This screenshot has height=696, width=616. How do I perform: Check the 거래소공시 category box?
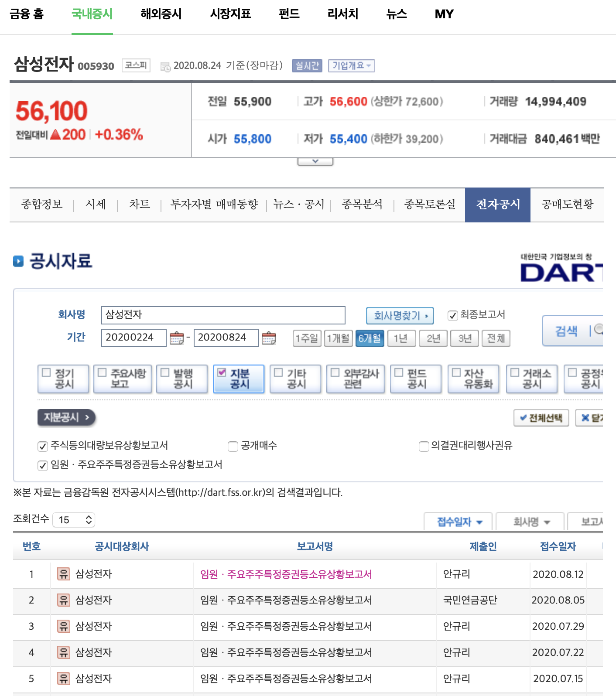[515, 372]
